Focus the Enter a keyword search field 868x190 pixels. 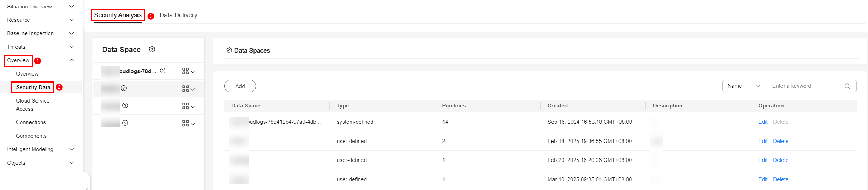[806, 86]
